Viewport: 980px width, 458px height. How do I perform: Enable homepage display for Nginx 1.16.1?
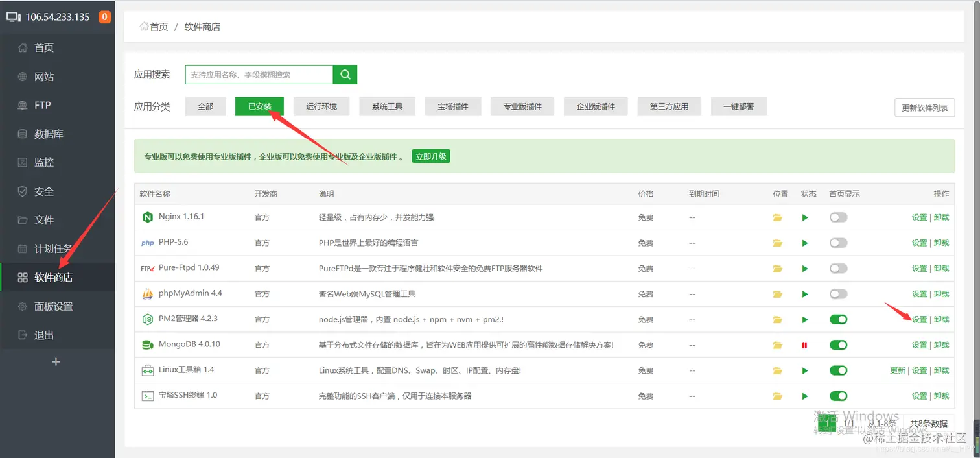pyautogui.click(x=839, y=217)
